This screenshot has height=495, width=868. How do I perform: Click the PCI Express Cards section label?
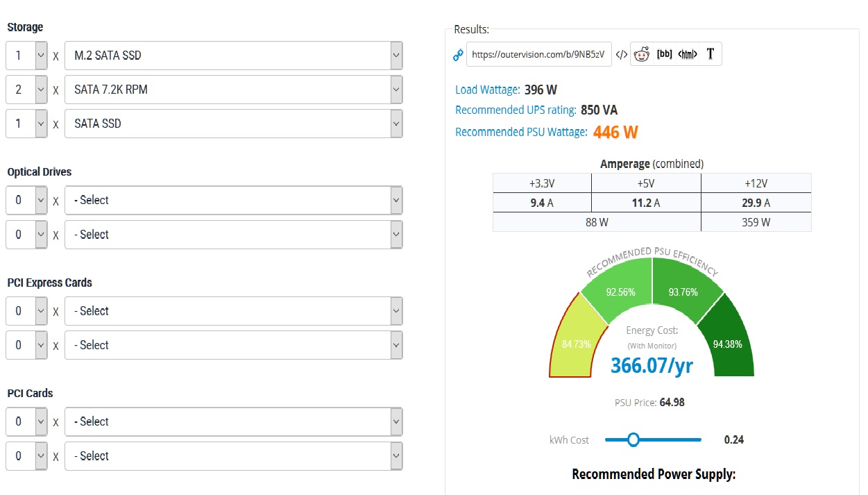coord(49,283)
